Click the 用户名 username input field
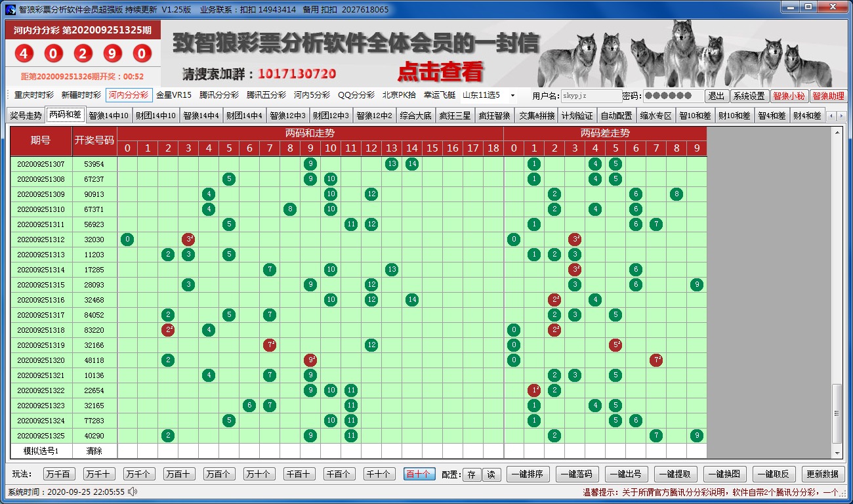Image resolution: width=853 pixels, height=504 pixels. 591,96
